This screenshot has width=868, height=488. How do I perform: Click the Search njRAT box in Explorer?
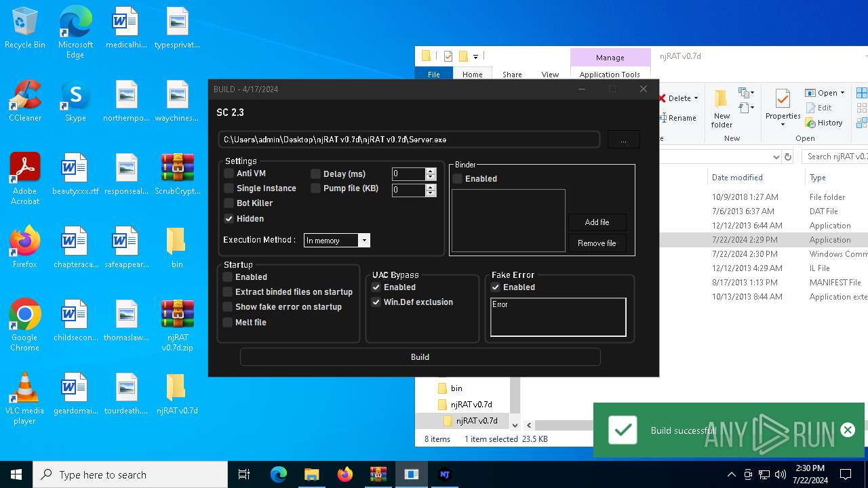click(835, 157)
